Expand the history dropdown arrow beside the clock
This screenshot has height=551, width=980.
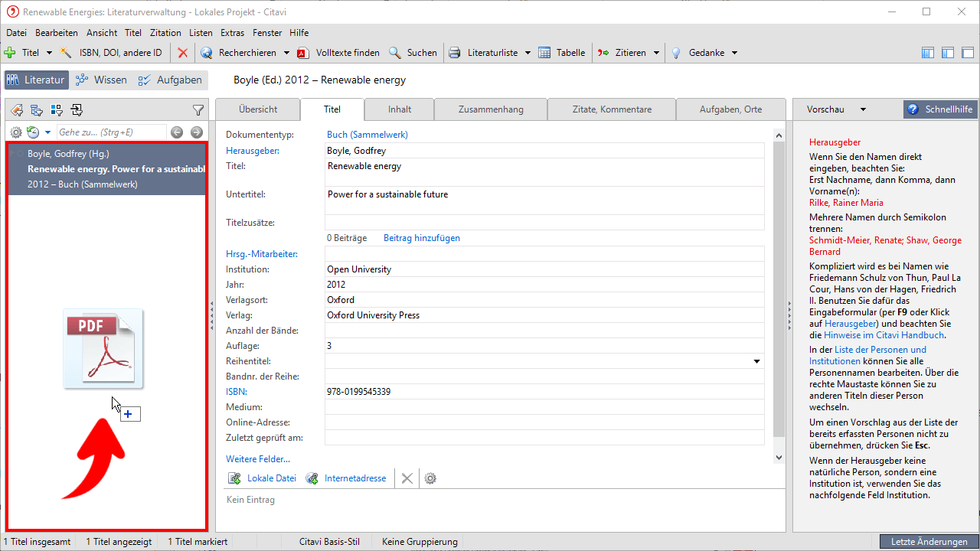coord(47,132)
